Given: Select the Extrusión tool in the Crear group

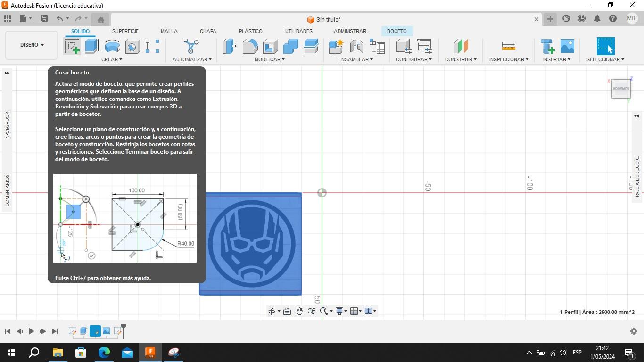Looking at the screenshot, I should click(92, 46).
